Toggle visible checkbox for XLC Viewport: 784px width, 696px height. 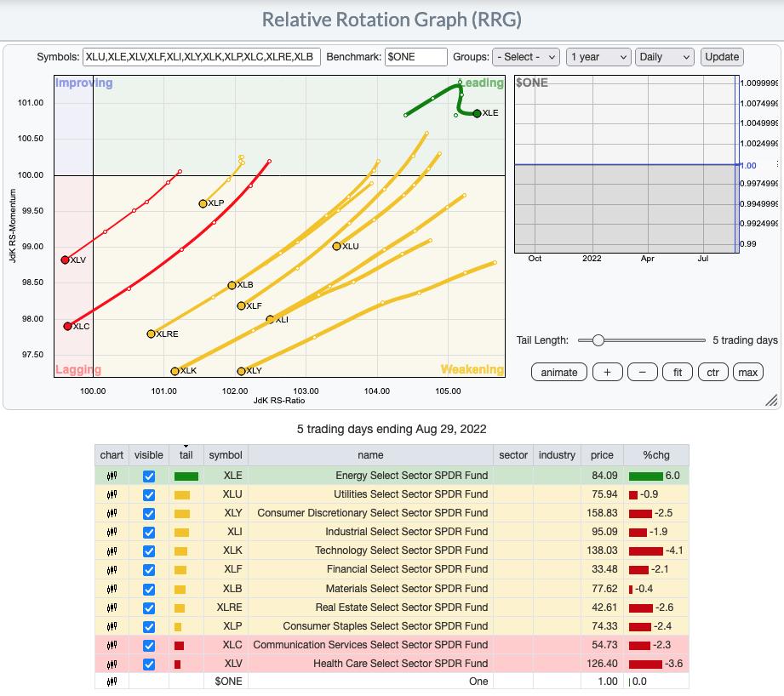coord(148,646)
